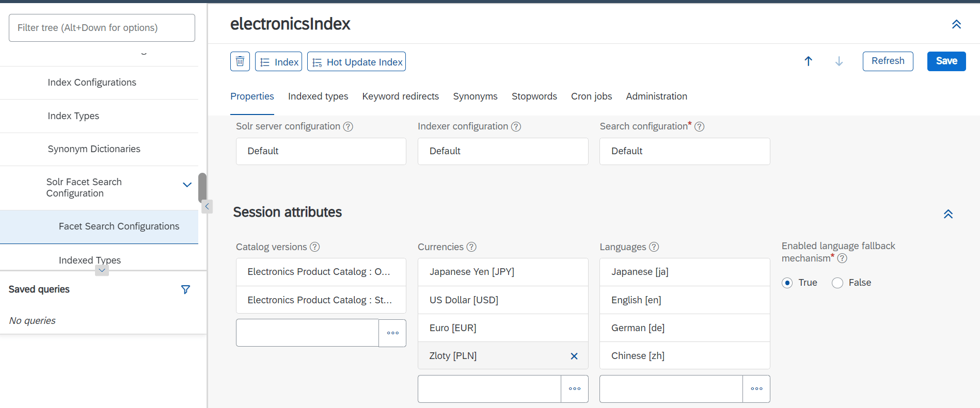Select Chinese [zh] language

pos(685,355)
